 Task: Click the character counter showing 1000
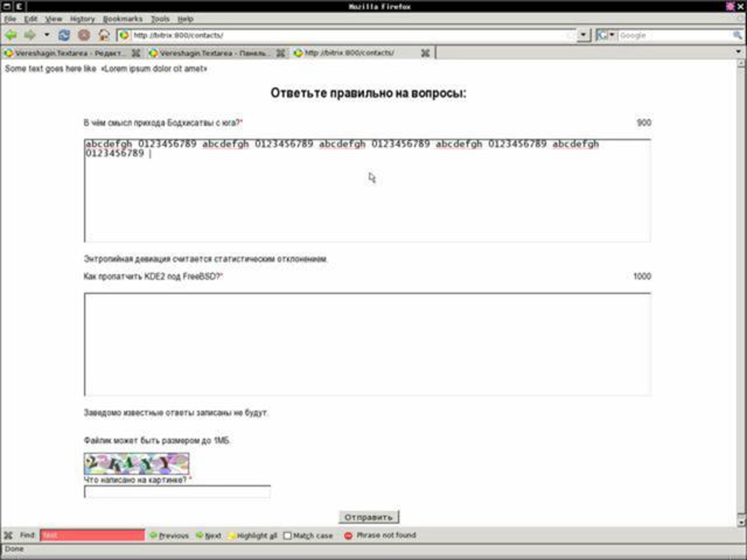(642, 277)
